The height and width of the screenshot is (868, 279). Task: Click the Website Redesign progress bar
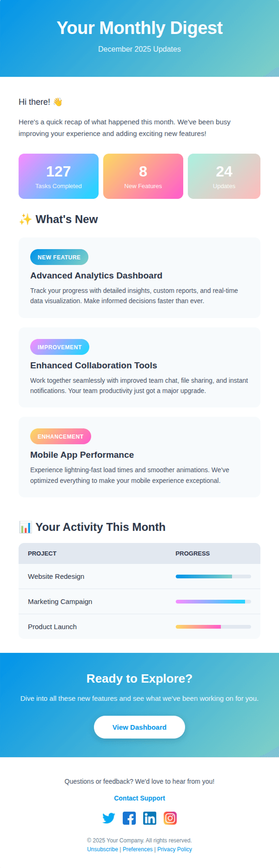pos(213,576)
